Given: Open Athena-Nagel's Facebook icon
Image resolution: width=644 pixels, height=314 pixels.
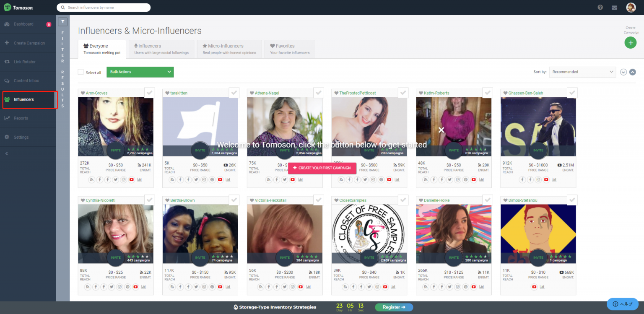Looking at the screenshot, I should click(x=277, y=179).
